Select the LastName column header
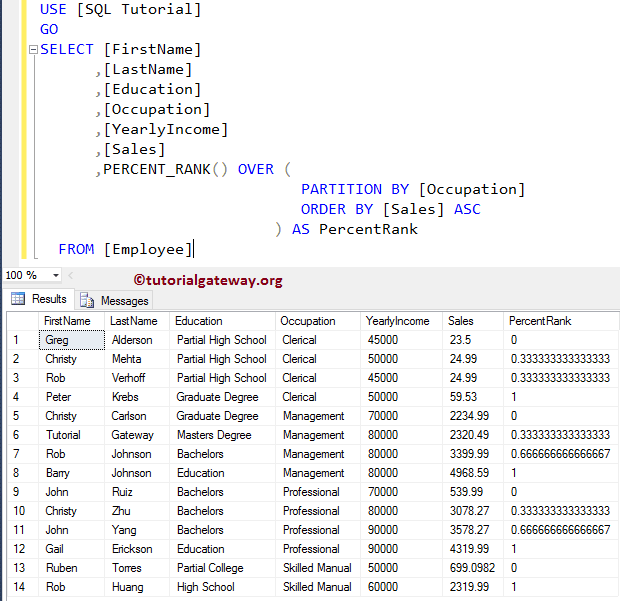 click(133, 321)
